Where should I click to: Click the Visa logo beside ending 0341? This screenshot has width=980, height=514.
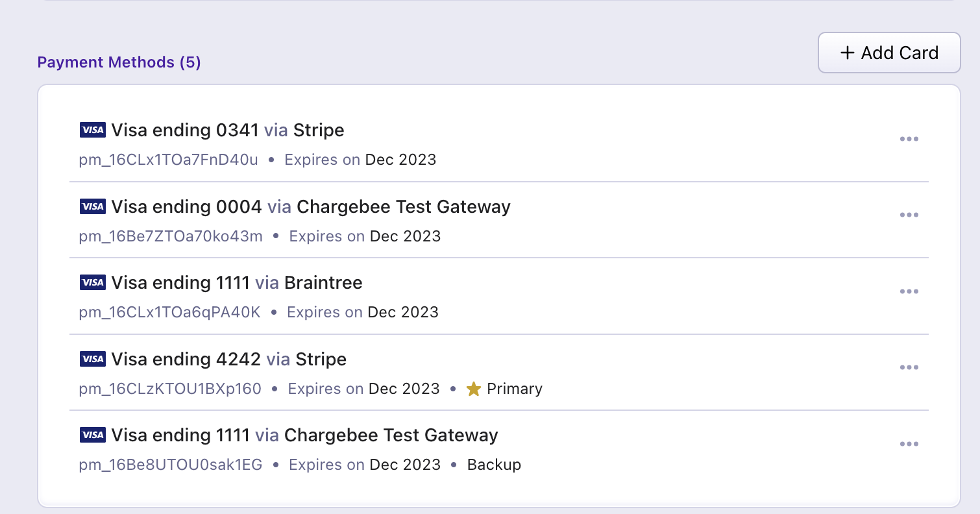92,130
